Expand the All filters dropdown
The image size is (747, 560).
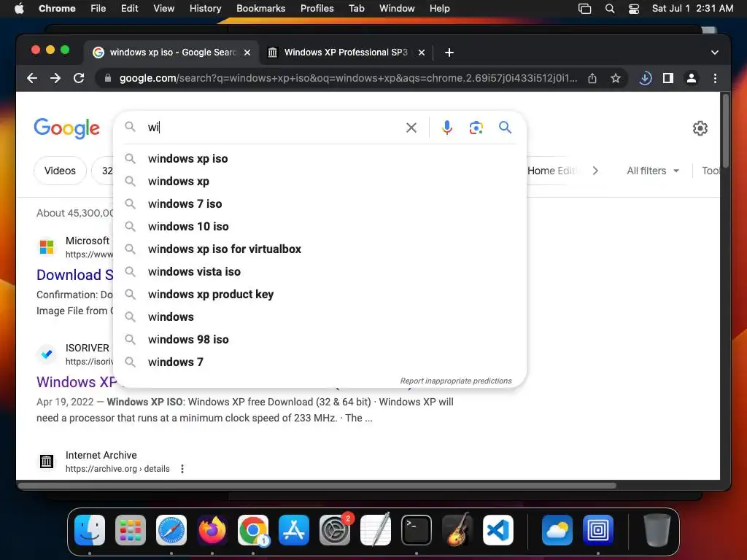653,171
